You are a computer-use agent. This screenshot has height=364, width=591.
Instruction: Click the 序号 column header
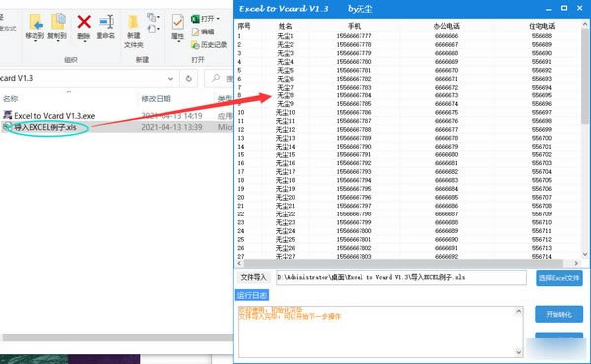pyautogui.click(x=244, y=26)
